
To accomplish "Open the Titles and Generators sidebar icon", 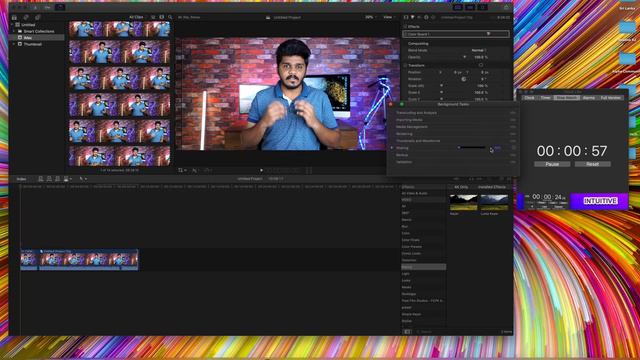I will (38, 18).
